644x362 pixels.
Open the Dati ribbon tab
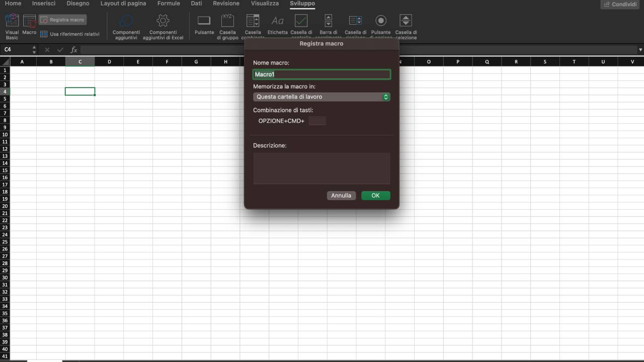click(x=196, y=3)
